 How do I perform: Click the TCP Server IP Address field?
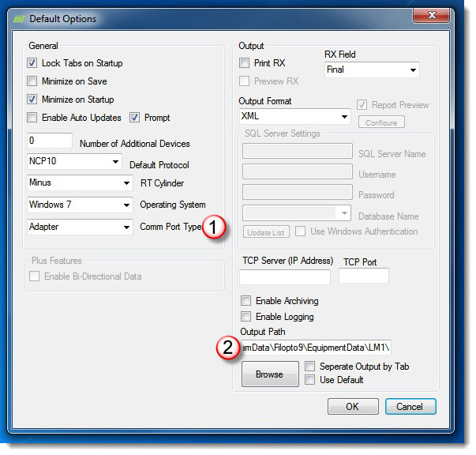click(285, 276)
